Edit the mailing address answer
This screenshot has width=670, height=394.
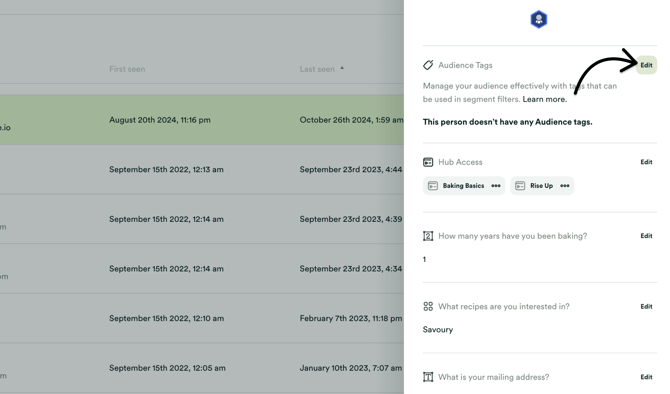(x=646, y=377)
